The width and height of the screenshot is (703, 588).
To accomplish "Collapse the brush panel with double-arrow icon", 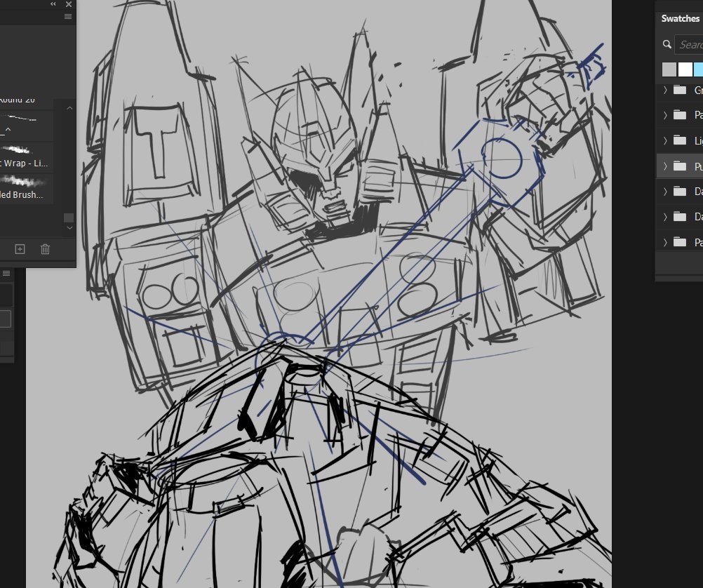I will click(53, 4).
